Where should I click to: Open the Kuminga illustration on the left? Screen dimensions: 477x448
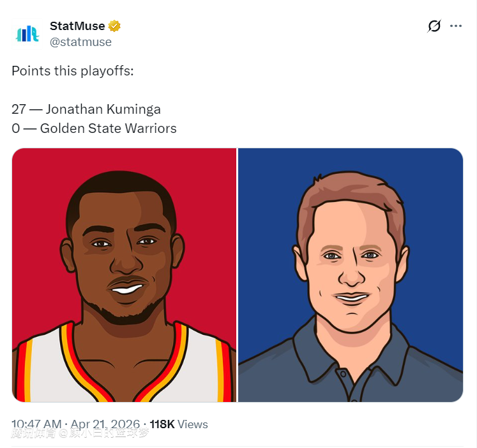[124, 275]
